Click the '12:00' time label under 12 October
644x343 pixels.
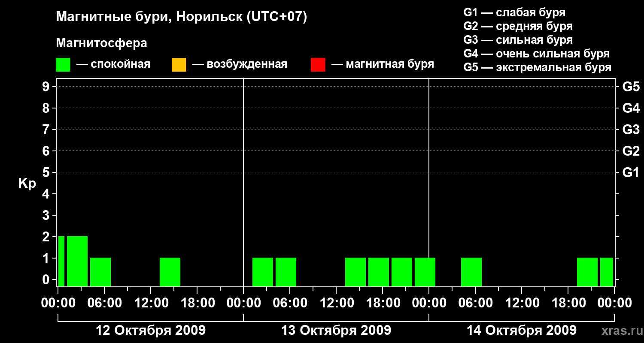(151, 303)
